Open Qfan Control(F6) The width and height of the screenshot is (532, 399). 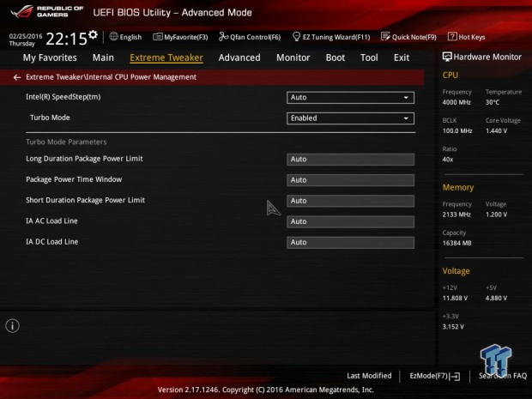pos(250,37)
